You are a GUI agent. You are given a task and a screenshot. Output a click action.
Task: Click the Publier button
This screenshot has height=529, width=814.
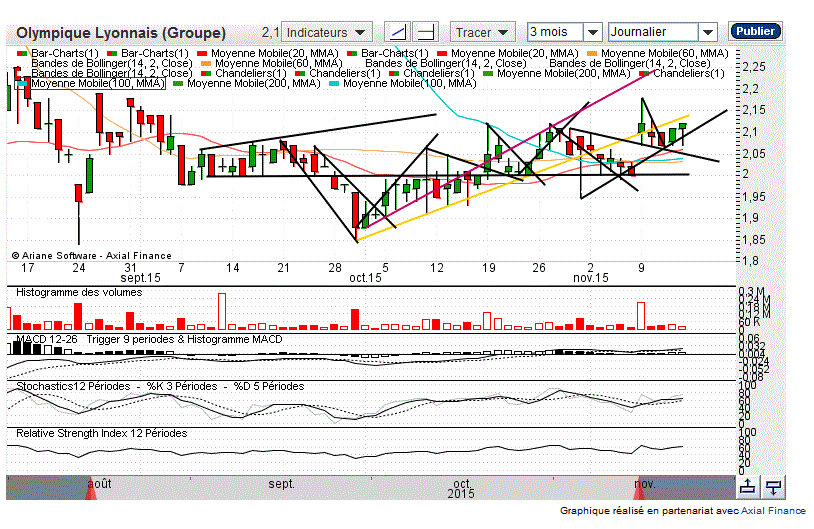tap(755, 31)
